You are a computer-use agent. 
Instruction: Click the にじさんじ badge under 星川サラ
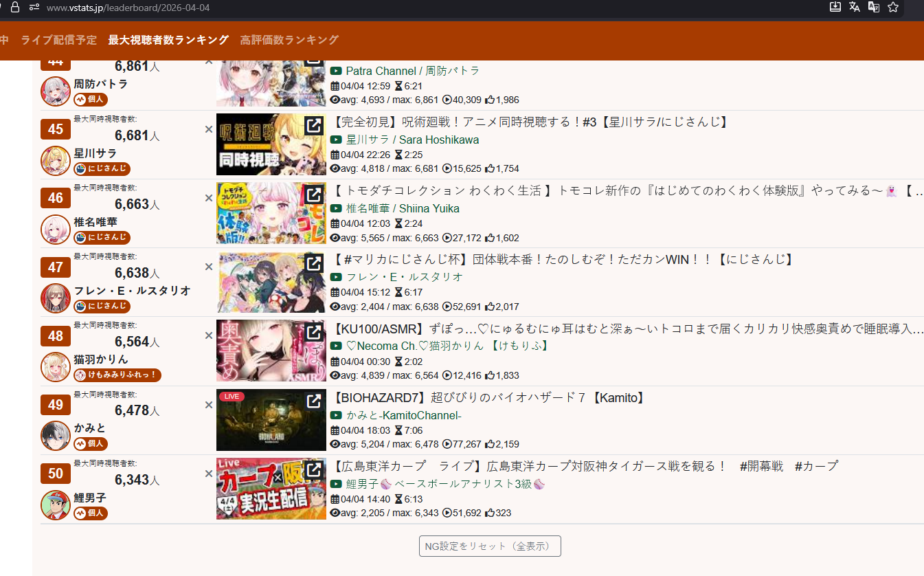click(102, 168)
